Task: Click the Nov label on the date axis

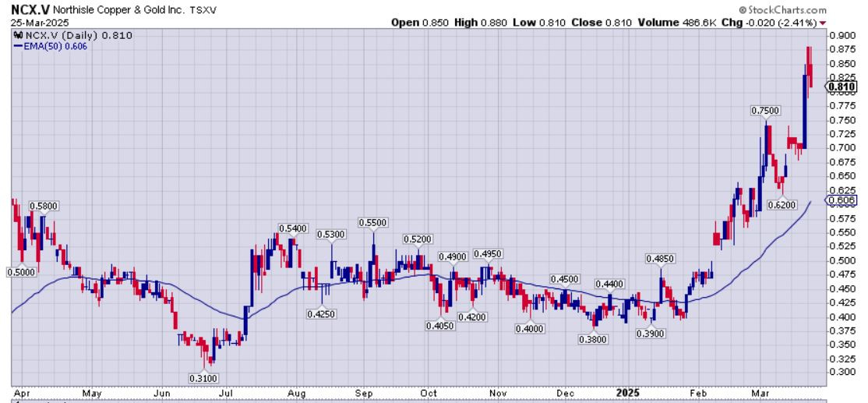Action: click(499, 393)
